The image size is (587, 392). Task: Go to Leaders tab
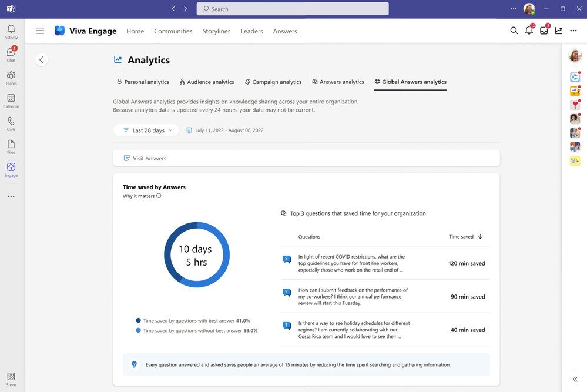pyautogui.click(x=251, y=31)
